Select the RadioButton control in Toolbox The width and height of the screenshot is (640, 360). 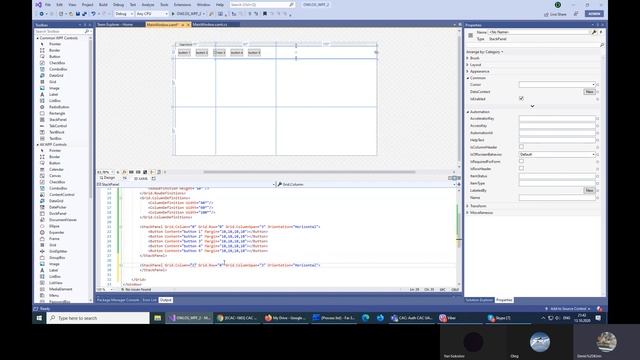tap(59, 107)
